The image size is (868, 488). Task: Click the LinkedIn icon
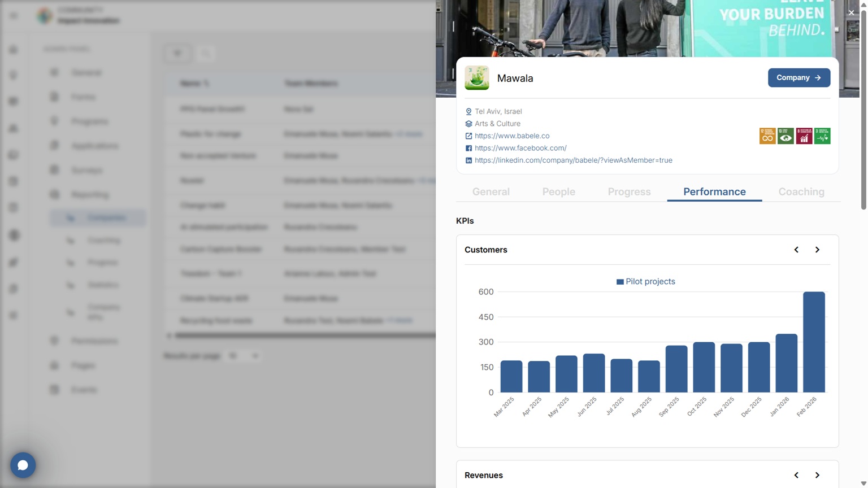468,160
